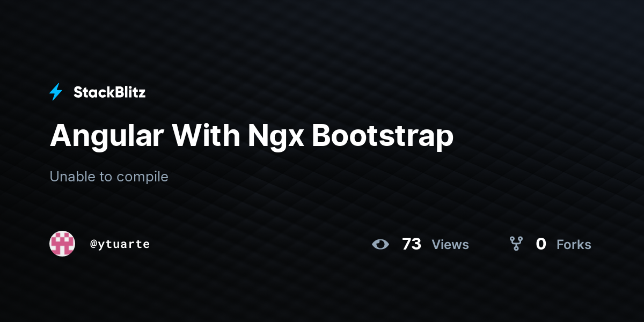
Task: Click the word Angular in the title
Action: pyautogui.click(x=107, y=136)
